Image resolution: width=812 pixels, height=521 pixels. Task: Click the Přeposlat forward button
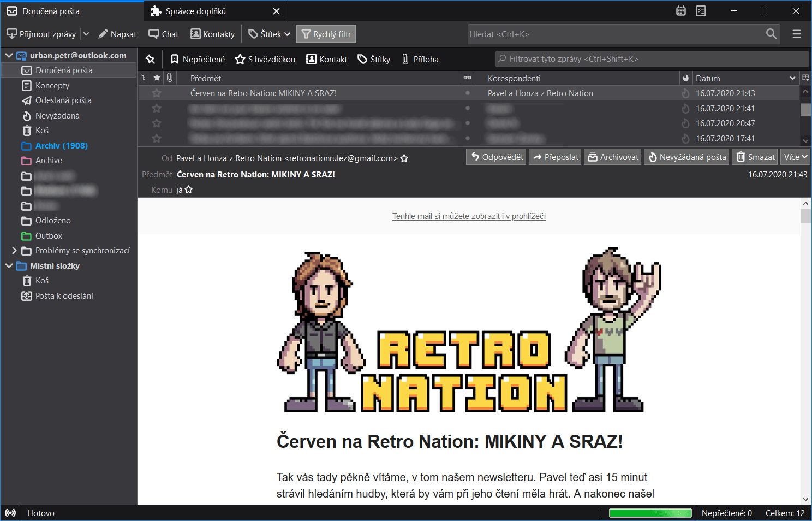tap(556, 157)
